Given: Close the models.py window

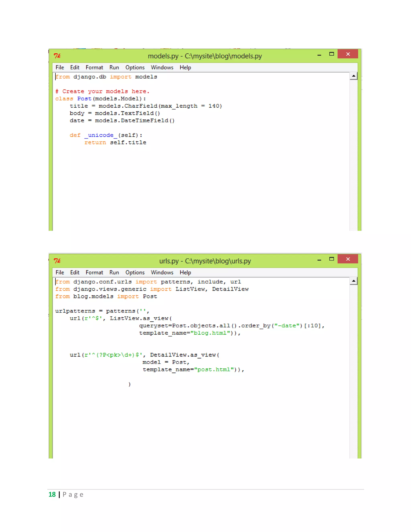Looking at the screenshot, I should click(x=348, y=54).
